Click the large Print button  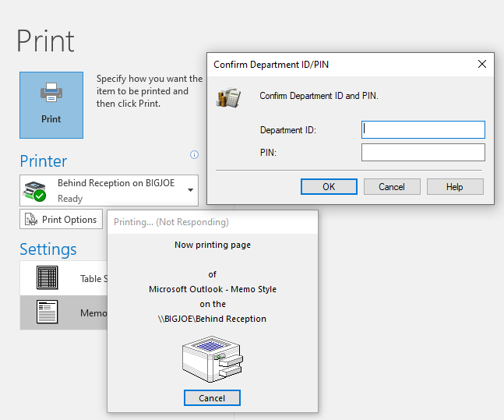51,105
